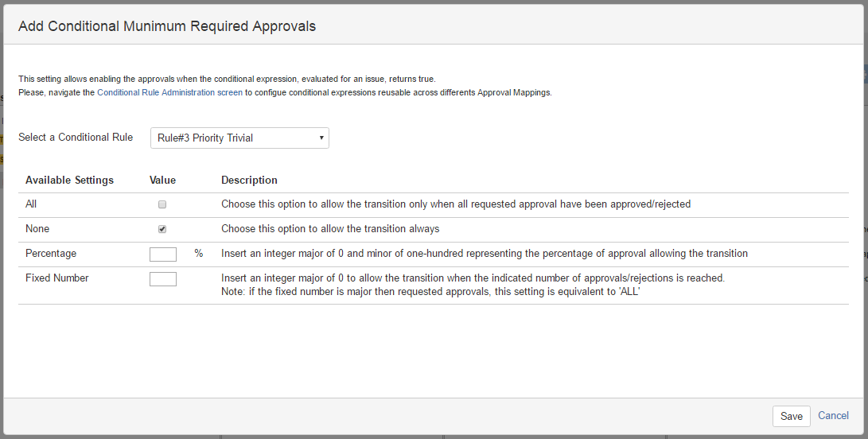Select the All setting row label
The height and width of the screenshot is (439, 868).
coord(31,204)
